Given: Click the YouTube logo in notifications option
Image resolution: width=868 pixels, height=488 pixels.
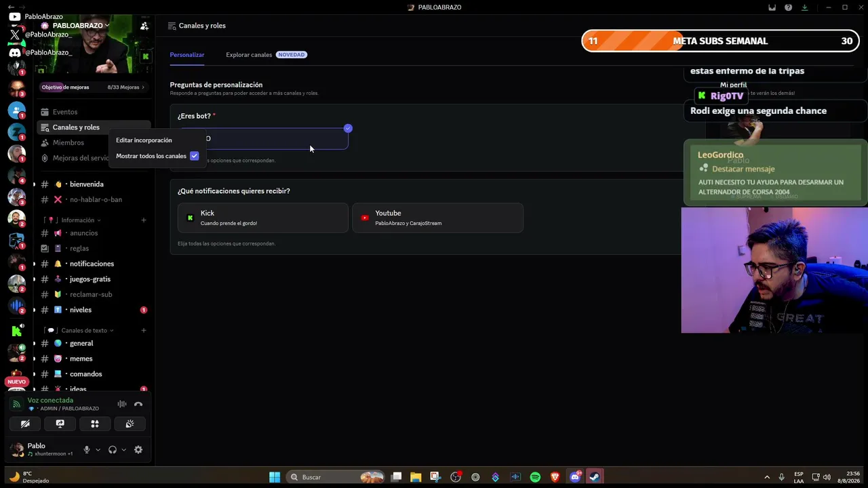Looking at the screenshot, I should coord(365,218).
